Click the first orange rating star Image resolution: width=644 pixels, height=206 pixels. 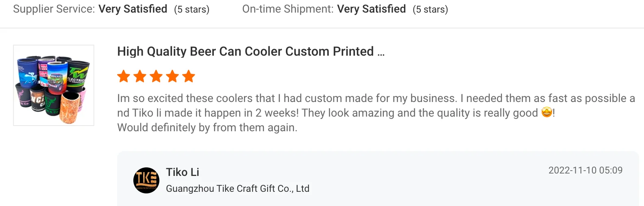124,76
